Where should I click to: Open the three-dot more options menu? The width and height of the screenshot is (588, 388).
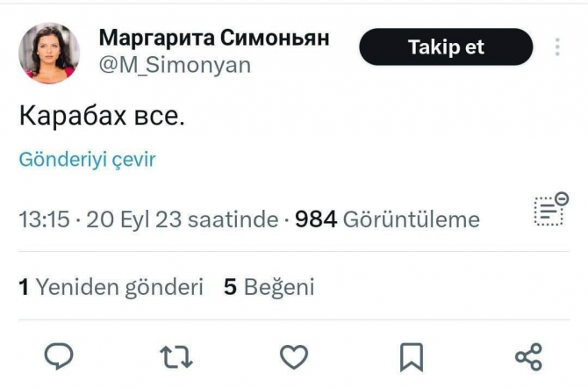[x=556, y=47]
